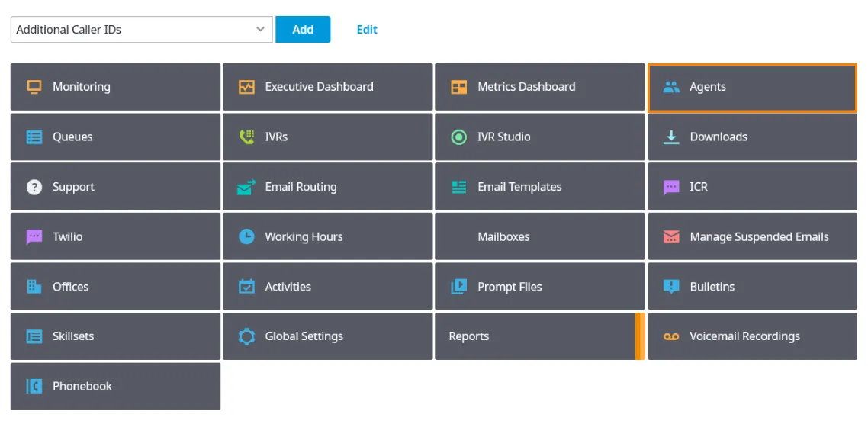Open the Reports tile
Image resolution: width=868 pixels, height=421 pixels.
540,336
